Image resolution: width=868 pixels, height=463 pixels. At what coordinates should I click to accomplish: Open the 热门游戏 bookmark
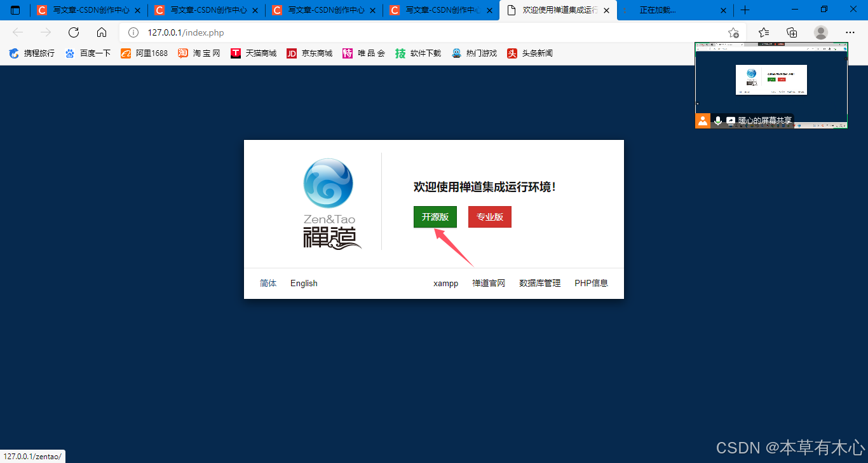474,53
